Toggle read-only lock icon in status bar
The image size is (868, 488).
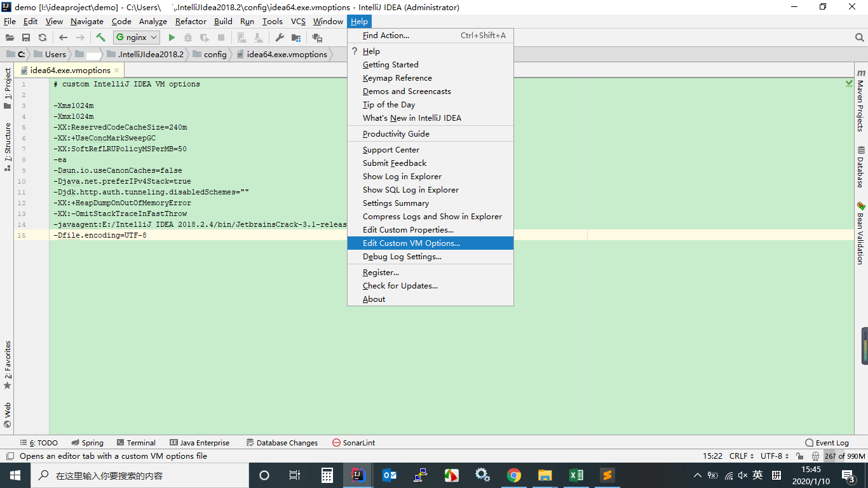pyautogui.click(x=800, y=456)
